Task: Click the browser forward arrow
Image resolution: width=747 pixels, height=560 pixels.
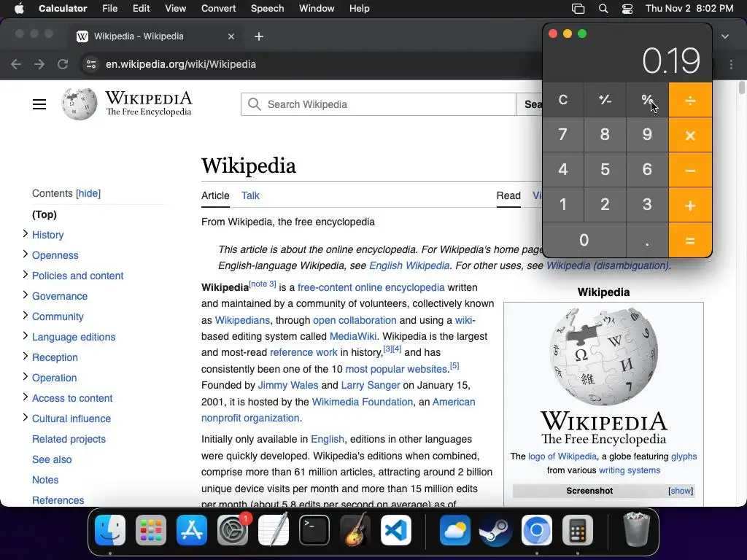Action: click(39, 64)
